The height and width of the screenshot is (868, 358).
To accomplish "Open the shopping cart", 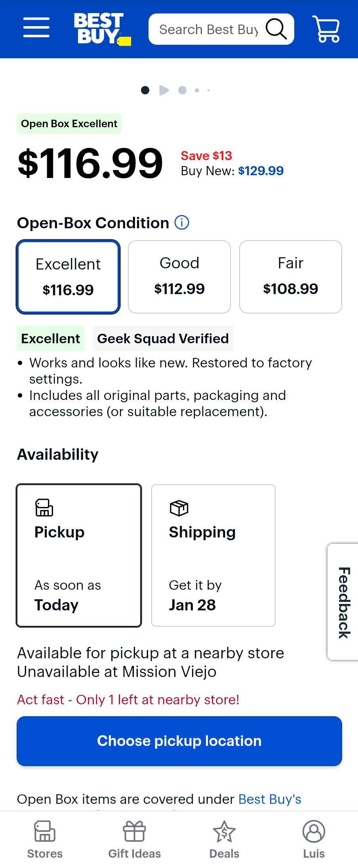I will (x=326, y=29).
